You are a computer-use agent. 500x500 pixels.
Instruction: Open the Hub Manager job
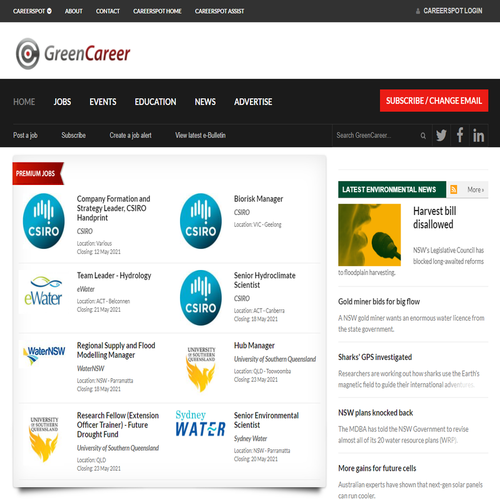tap(254, 345)
